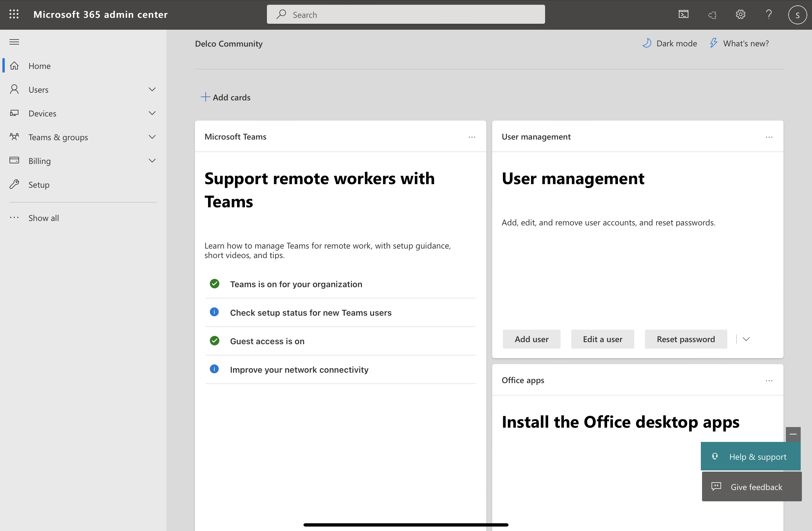812x531 pixels.
Task: Click the Setup wrench icon
Action: point(14,184)
